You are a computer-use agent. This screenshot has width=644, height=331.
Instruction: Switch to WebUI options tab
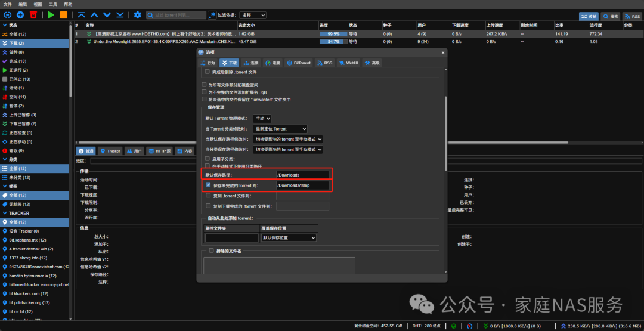click(349, 63)
